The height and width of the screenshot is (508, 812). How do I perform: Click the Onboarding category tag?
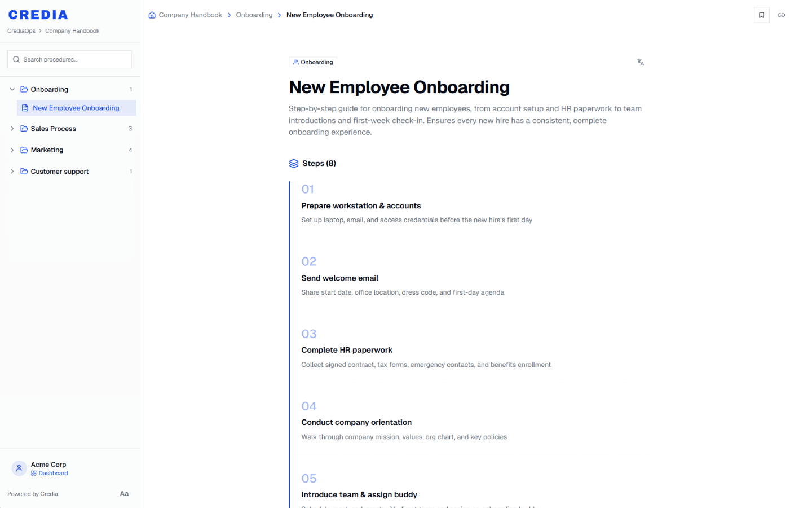pos(313,62)
